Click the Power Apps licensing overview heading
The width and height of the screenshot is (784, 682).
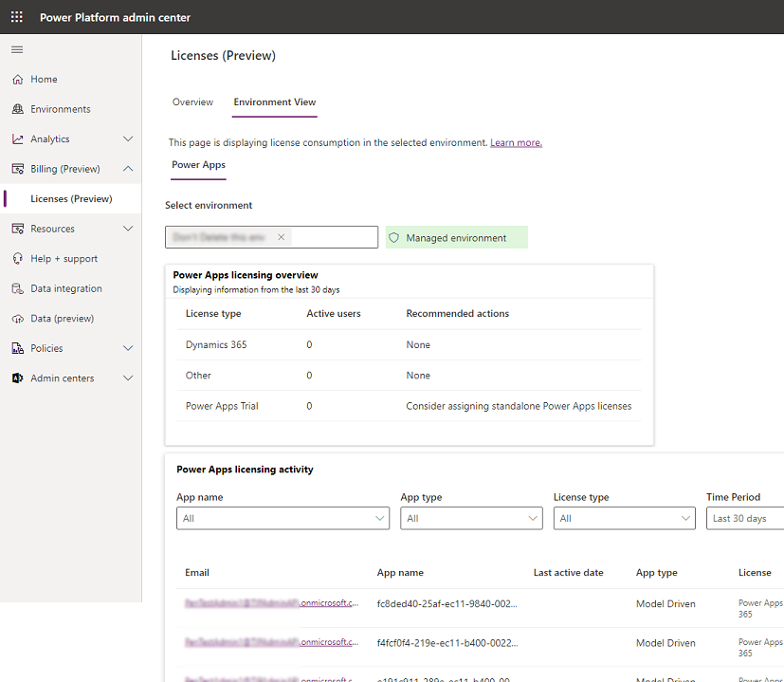point(246,275)
